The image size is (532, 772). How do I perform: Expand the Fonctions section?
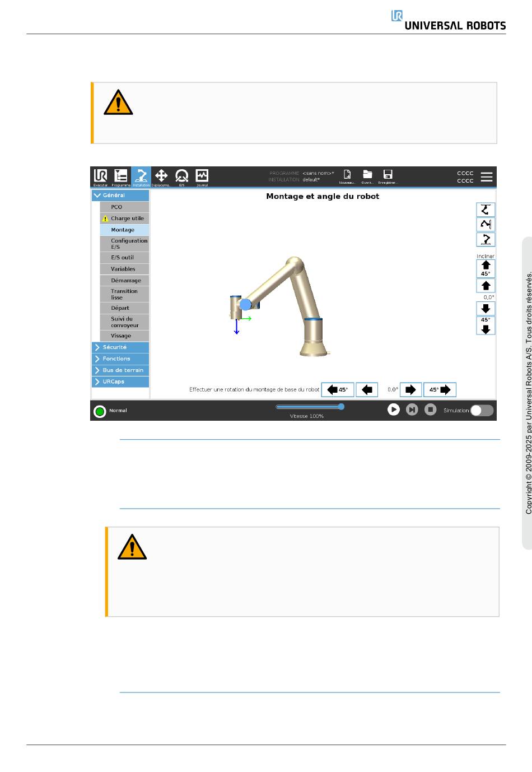tap(120, 359)
